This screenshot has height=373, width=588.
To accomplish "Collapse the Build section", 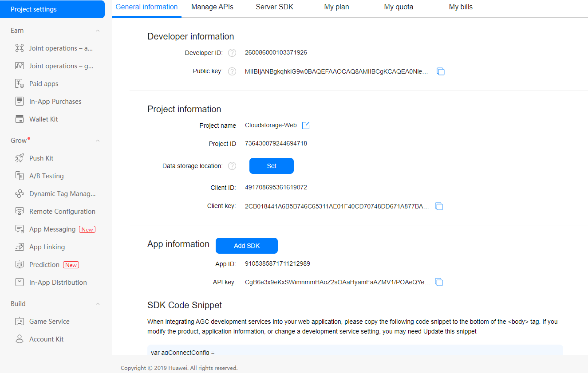I will pyautogui.click(x=97, y=303).
